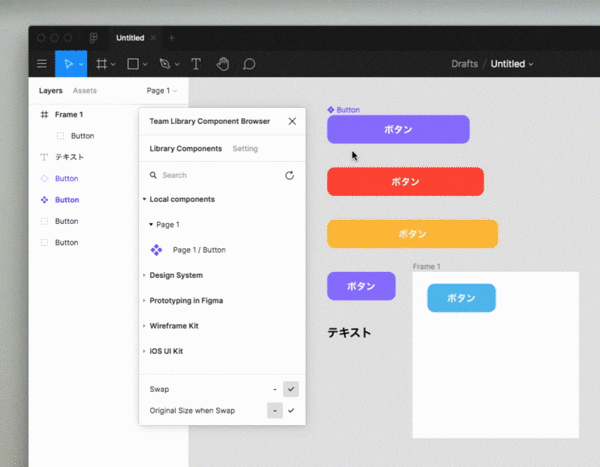
Task: Select the yellow ボタン button on canvas
Action: pos(412,234)
